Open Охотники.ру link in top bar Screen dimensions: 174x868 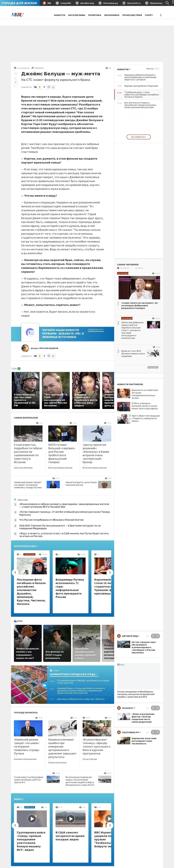(108, 3)
